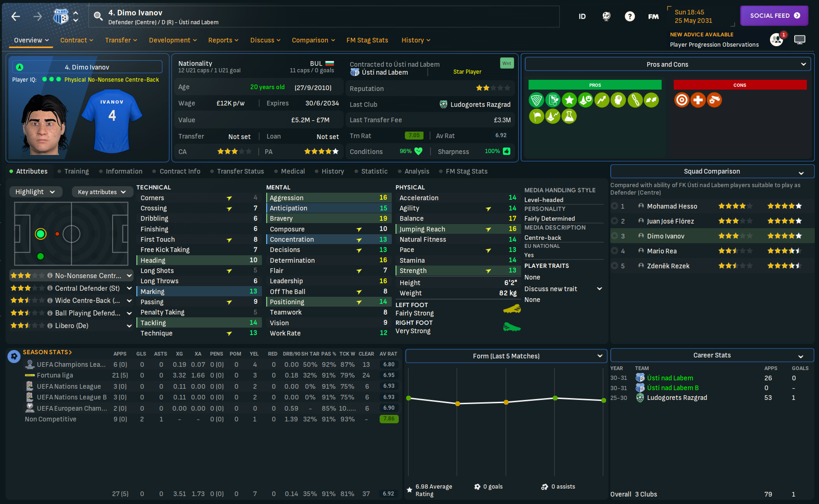Screen dimensions: 819x504
Task: Select the Medical view radio
Action: (276, 171)
